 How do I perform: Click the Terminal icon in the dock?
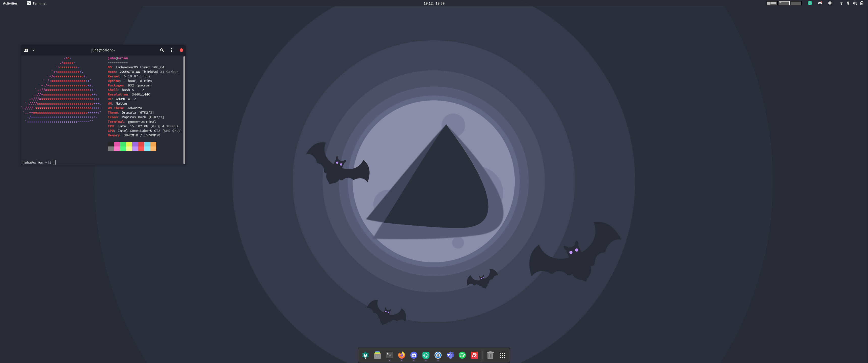[390, 355]
